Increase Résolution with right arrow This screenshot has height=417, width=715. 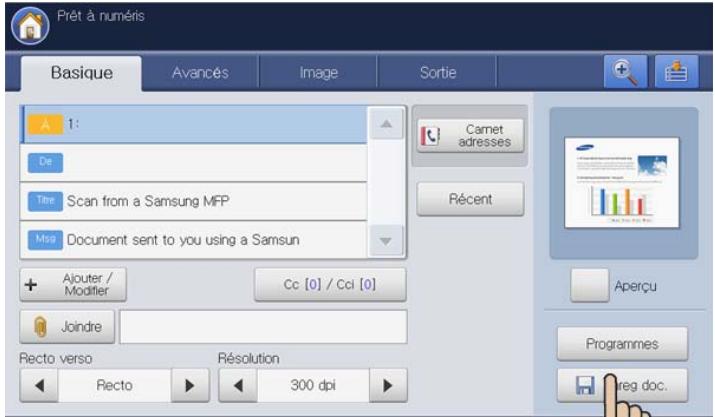388,386
